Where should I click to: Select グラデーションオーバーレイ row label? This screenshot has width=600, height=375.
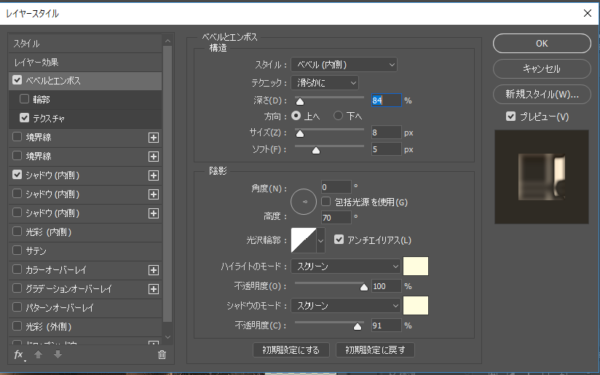click(68, 289)
